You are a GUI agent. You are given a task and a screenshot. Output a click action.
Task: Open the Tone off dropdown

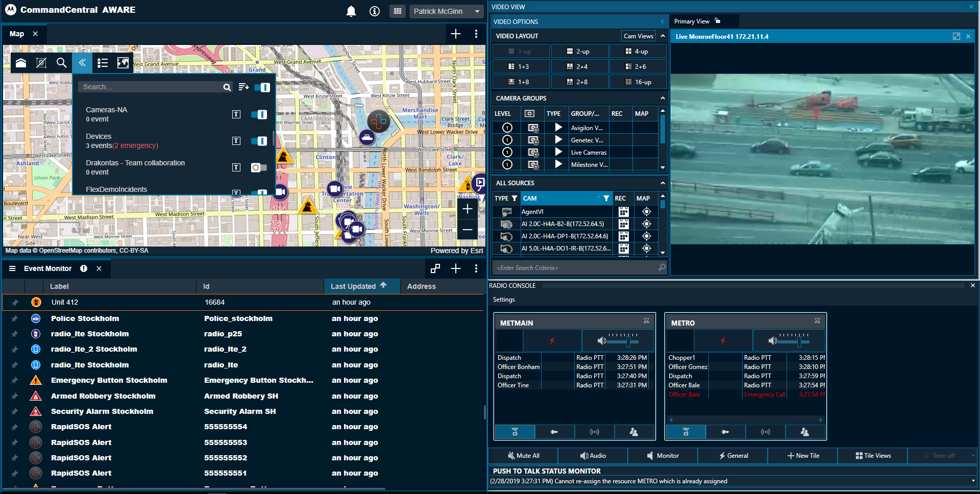(x=973, y=456)
